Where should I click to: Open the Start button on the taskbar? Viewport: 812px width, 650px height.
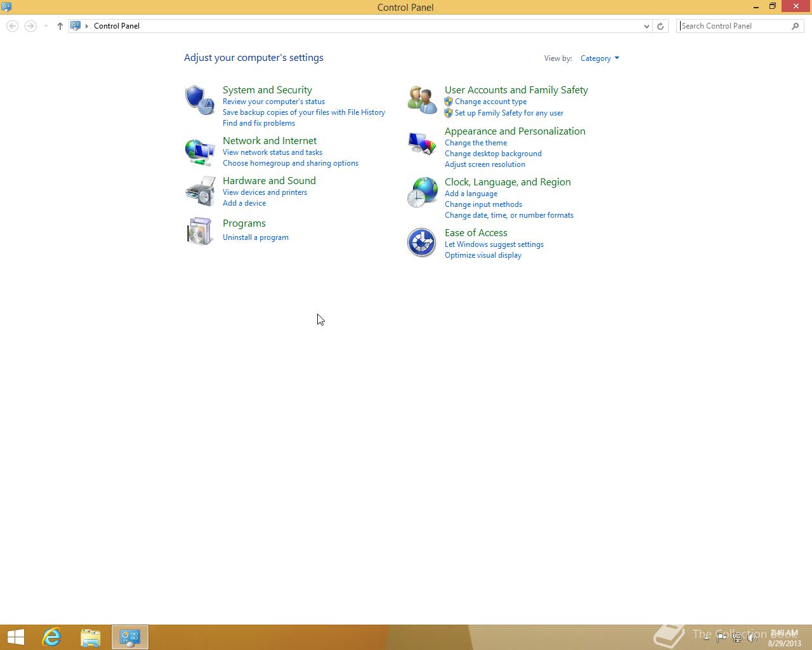point(15,637)
